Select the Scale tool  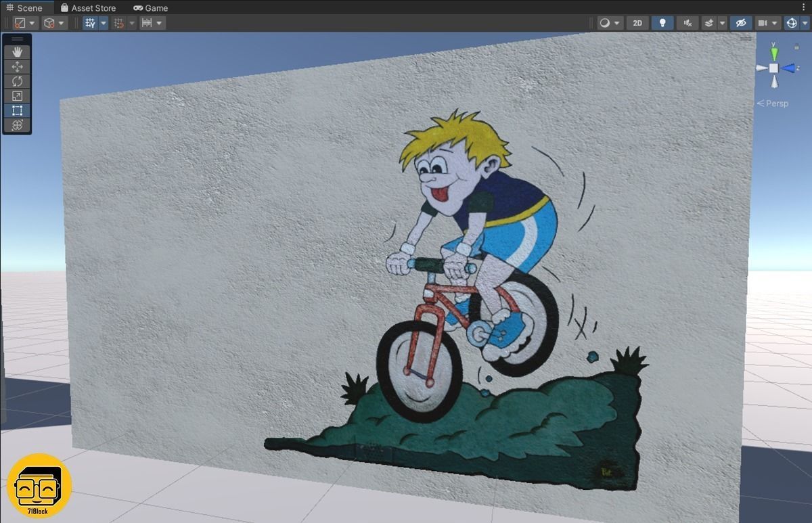tap(17, 95)
